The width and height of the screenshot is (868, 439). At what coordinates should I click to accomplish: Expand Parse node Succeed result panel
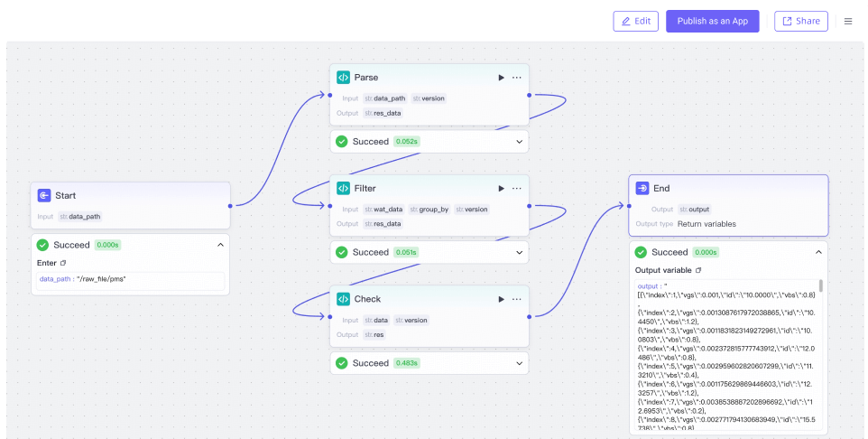click(519, 141)
